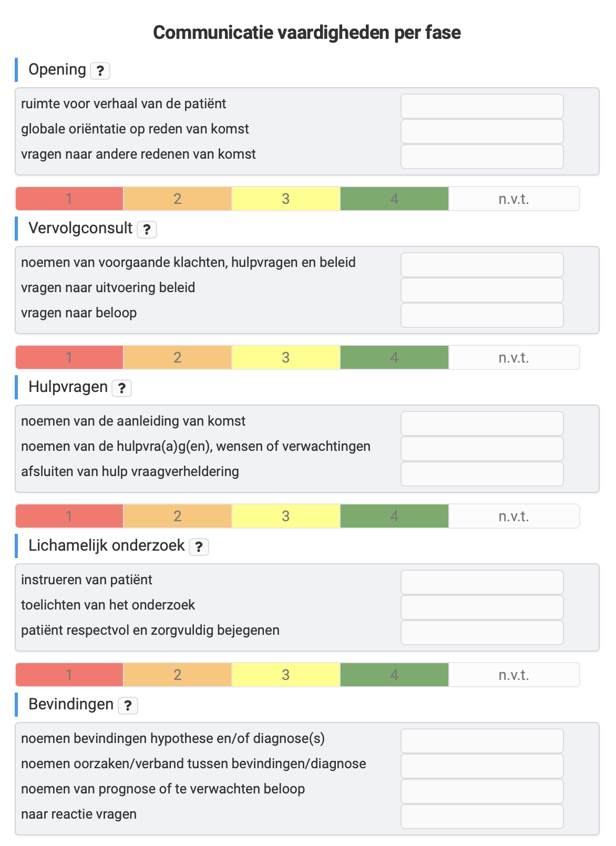The height and width of the screenshot is (846, 616).
Task: Choose n.v.t. for Lichamelijk onderzoek
Action: pyautogui.click(x=514, y=675)
